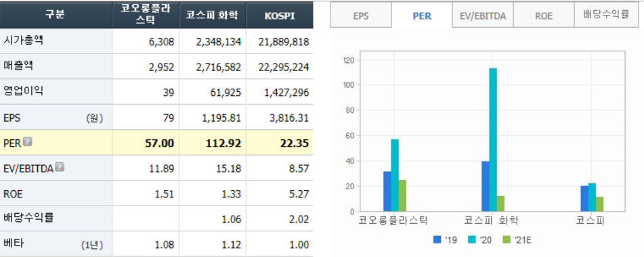Click the tall '20 bar for 코스피 화학

point(493,140)
